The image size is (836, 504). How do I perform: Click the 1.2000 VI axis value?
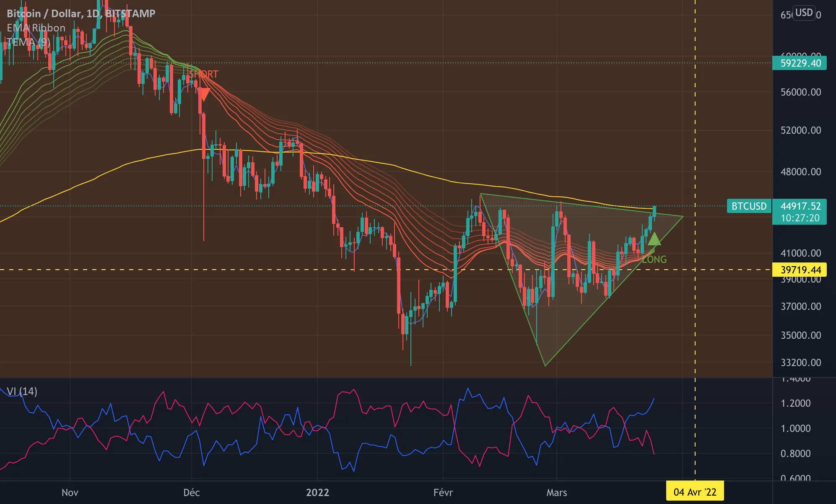tap(795, 403)
